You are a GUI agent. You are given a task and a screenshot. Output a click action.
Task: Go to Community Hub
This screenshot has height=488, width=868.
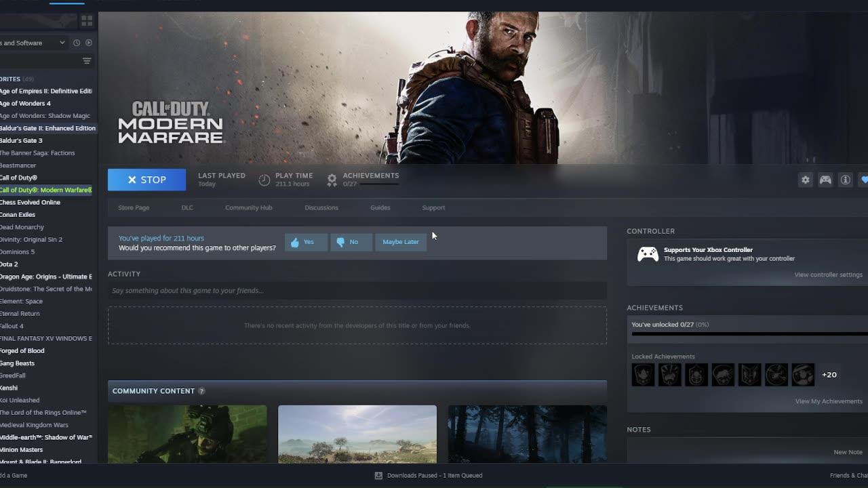point(248,207)
